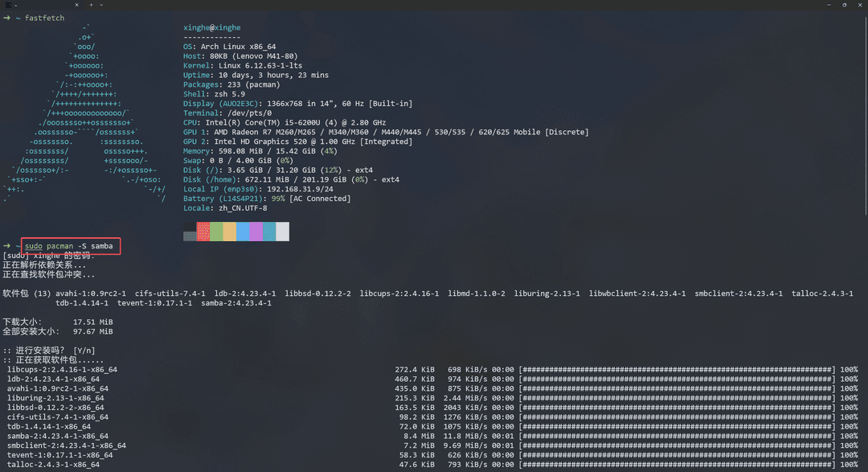Screen dimensions: 868x472
Task: Click the magenta color block in fastfetch palette
Action: point(256,232)
